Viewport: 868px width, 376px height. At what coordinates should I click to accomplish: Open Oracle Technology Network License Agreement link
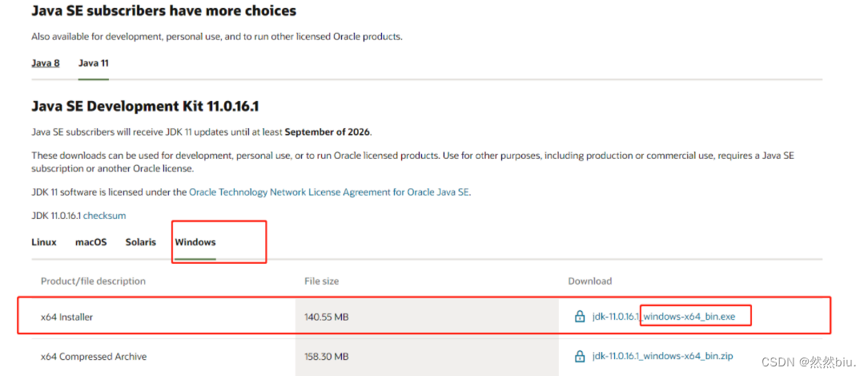pos(329,192)
